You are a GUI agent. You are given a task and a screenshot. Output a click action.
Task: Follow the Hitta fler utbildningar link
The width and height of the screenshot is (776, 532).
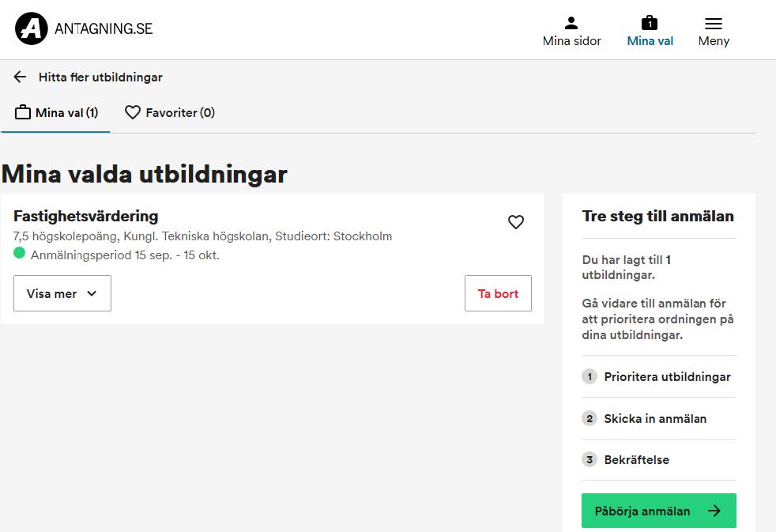click(100, 77)
